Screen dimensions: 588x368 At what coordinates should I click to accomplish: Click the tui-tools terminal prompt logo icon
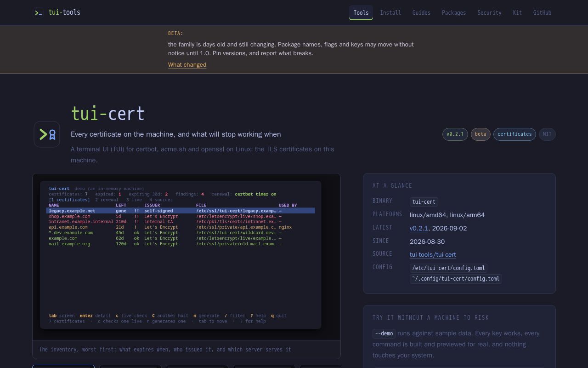pos(39,13)
